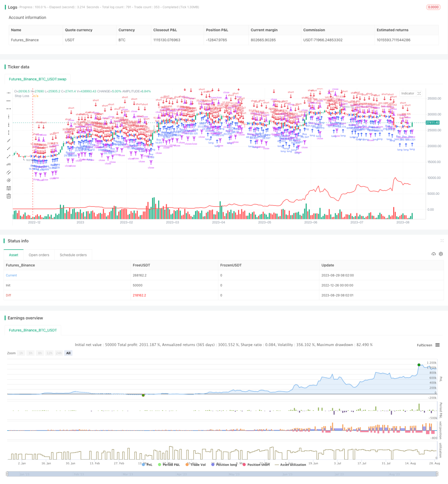The image size is (448, 484).
Task: Hide the Asset utilization series in legend
Action: (291, 464)
